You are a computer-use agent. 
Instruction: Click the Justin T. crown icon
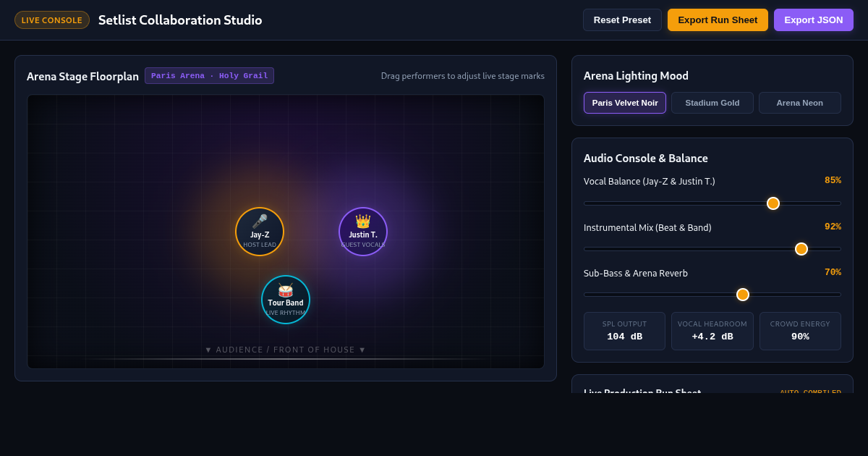point(363,221)
